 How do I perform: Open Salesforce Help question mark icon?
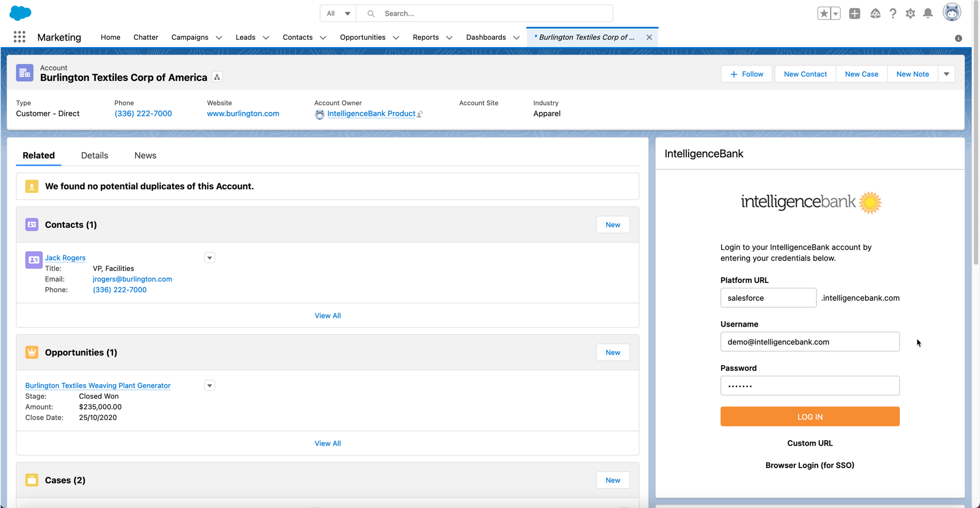tap(893, 14)
